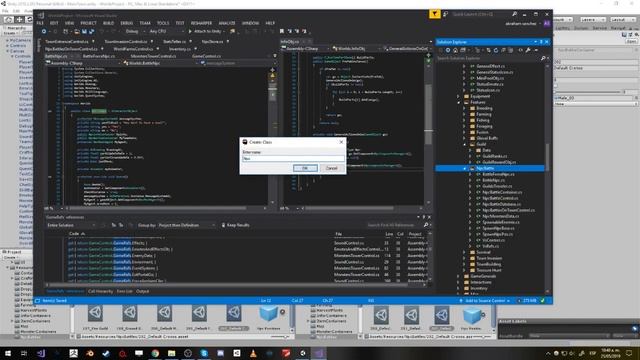Viewport: 640px width, 360px height.
Task: Toggle the Keep Results button
Action: [x=235, y=225]
